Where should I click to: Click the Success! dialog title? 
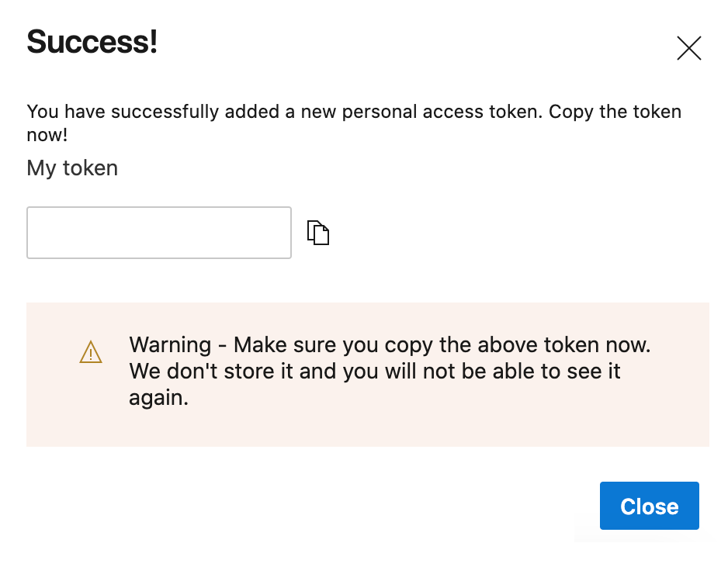click(x=92, y=43)
